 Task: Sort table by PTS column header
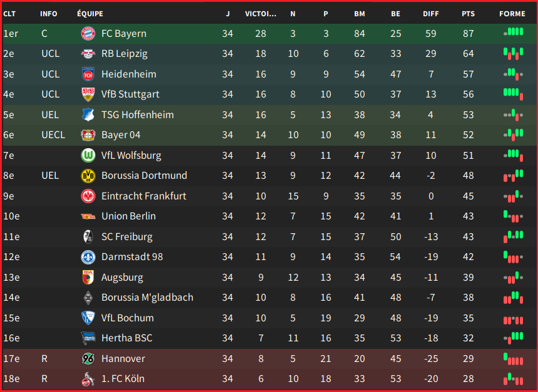pyautogui.click(x=468, y=14)
